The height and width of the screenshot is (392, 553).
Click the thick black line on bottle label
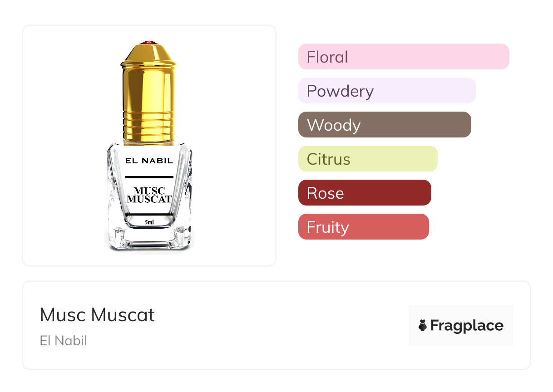tap(149, 176)
